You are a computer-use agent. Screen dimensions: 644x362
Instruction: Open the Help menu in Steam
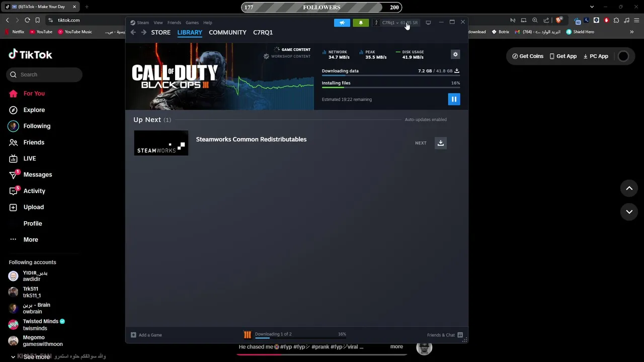pos(207,23)
